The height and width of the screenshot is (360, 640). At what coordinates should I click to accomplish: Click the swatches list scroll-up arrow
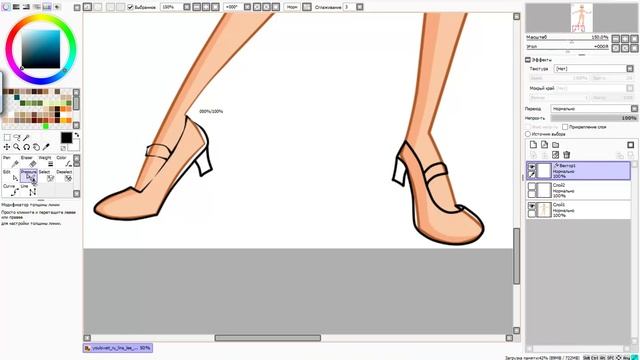(x=76, y=92)
